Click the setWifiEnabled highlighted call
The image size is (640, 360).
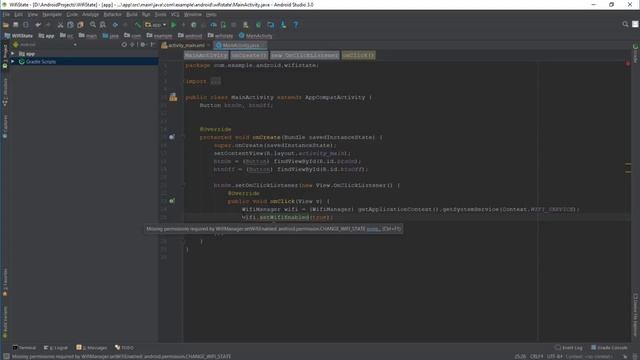click(x=284, y=217)
